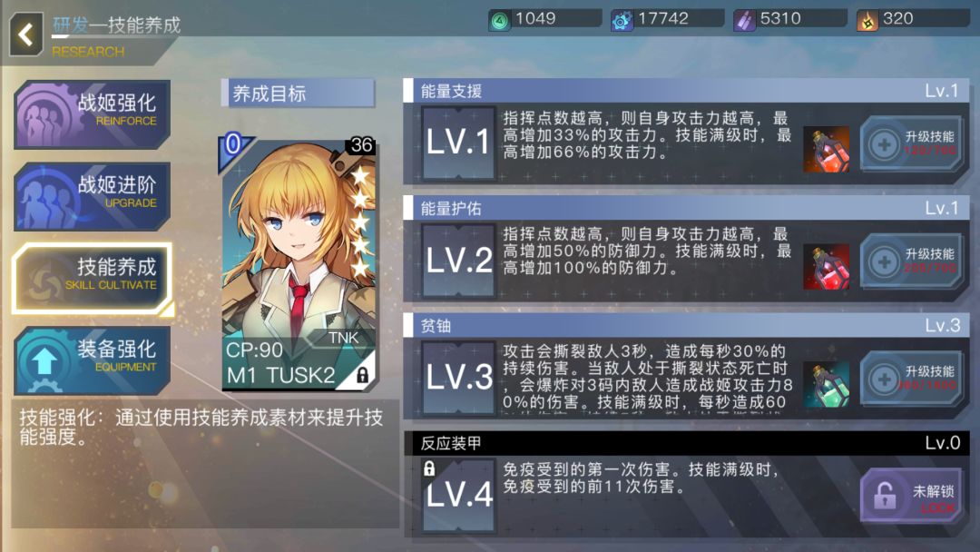The width and height of the screenshot is (980, 552).
Task: Tap the orange flame icon showing 320
Action: [x=867, y=21]
